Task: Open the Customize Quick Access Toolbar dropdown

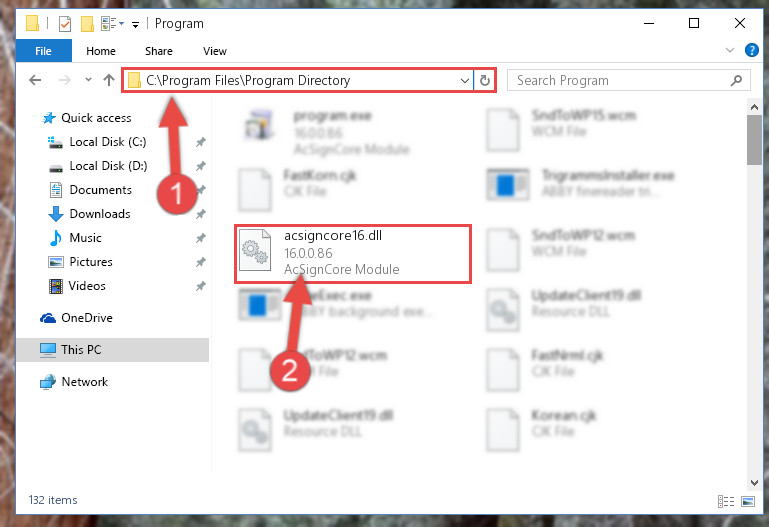Action: coord(135,24)
